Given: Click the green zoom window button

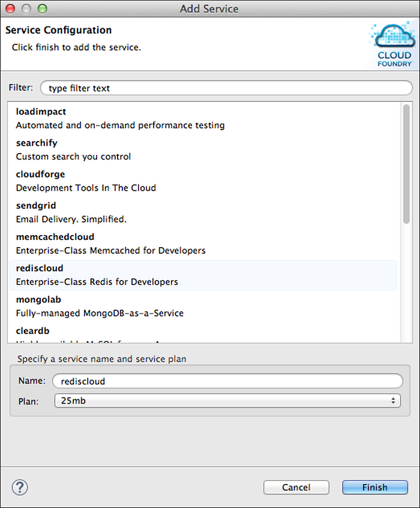Looking at the screenshot, I should (42, 9).
